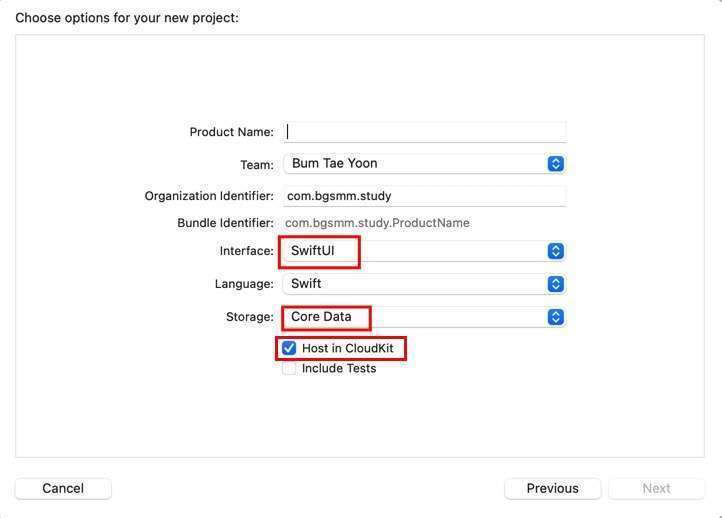Click the Organization Identifier text field

coord(425,196)
